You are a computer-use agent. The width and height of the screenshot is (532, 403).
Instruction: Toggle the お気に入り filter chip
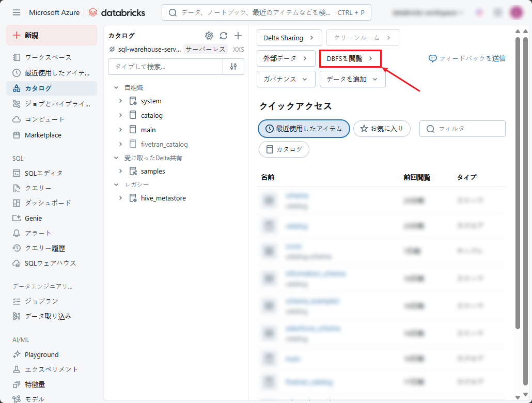(382, 129)
